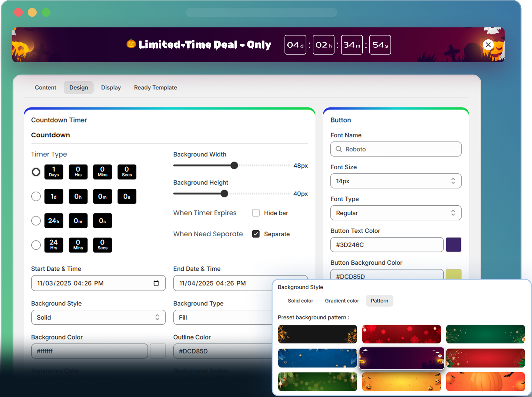Select the Pattern background style option
This screenshot has width=532, height=397.
pos(379,301)
